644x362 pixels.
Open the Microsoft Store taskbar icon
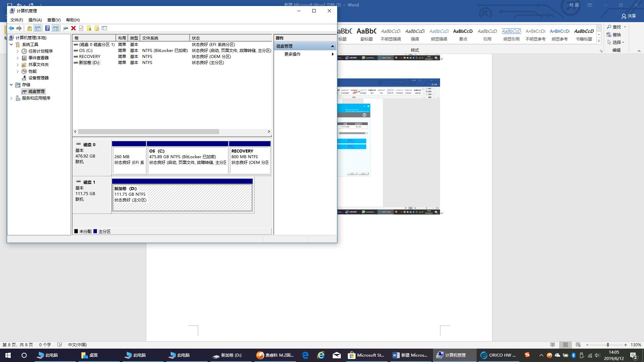pos(366,355)
